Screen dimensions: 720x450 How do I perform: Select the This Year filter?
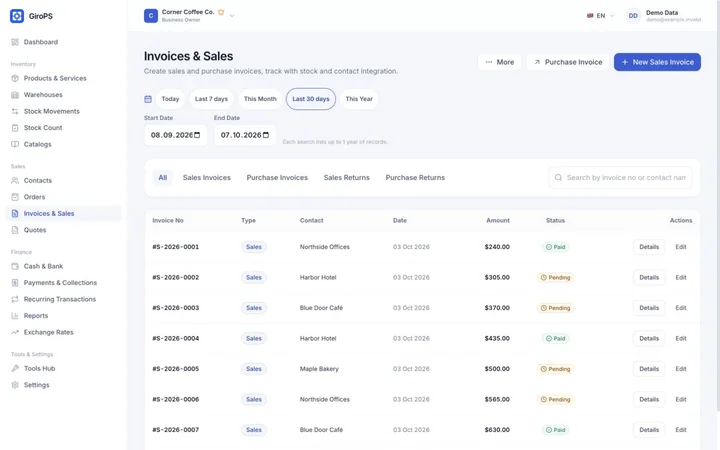tap(359, 99)
